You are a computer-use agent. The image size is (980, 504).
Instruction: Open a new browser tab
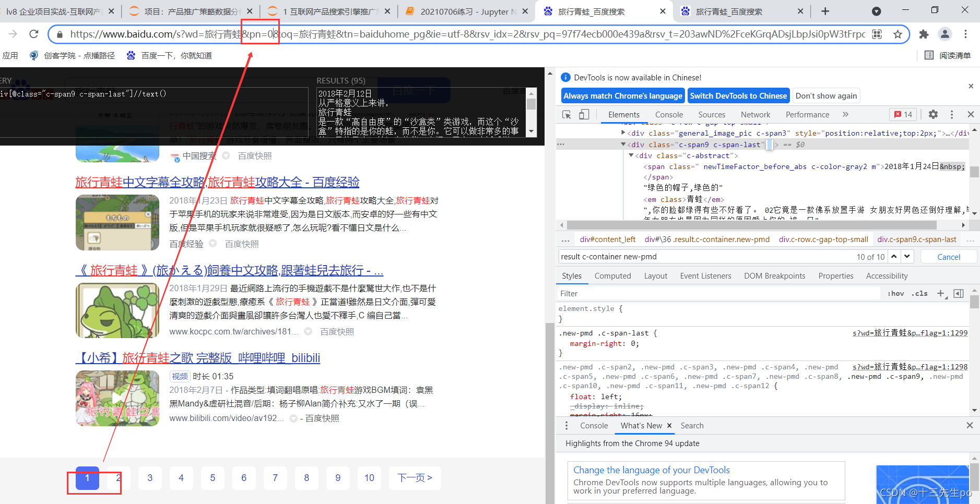tap(825, 11)
